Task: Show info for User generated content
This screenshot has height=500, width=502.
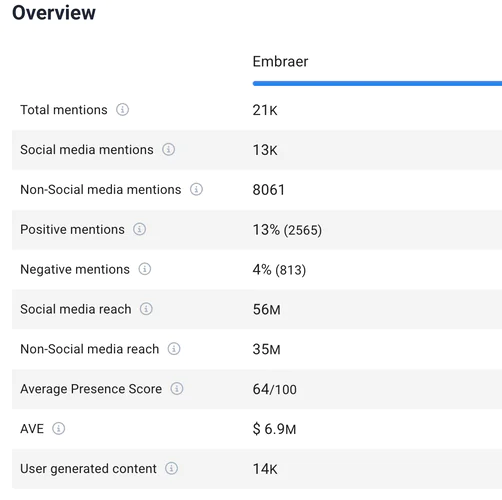Action: pos(171,468)
